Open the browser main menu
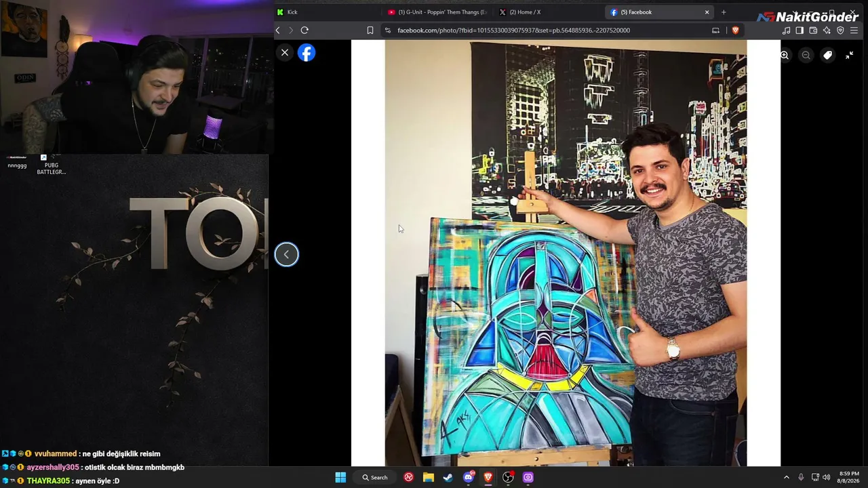The width and height of the screenshot is (868, 488). pos(854,30)
